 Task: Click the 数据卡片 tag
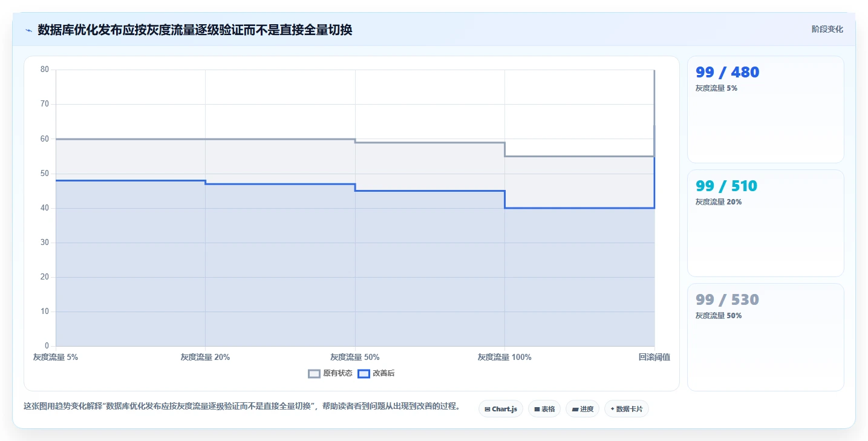pyautogui.click(x=627, y=409)
